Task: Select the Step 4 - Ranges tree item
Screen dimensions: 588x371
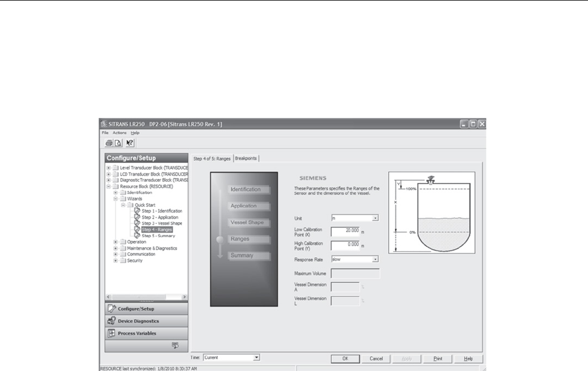Action: pyautogui.click(x=157, y=230)
